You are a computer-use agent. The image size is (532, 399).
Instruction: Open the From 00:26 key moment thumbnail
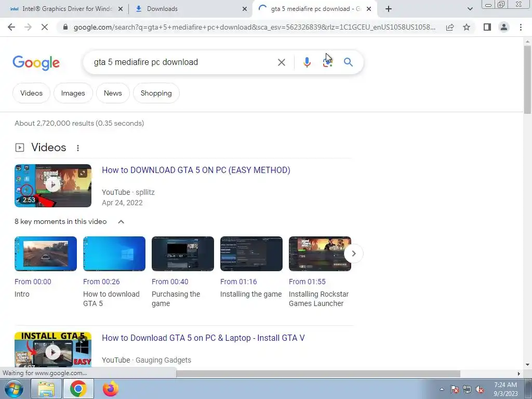point(114,254)
